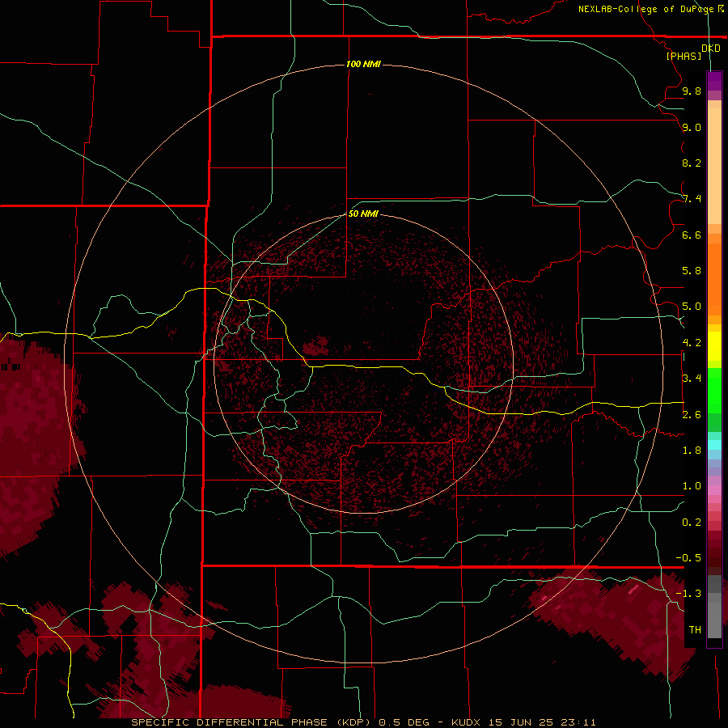
Task: Click the 2.6 scale value
Action: (692, 415)
